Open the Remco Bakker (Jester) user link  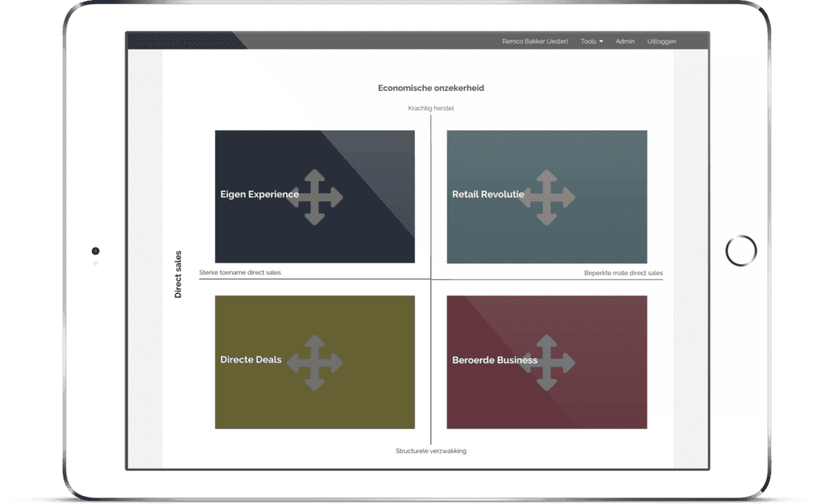[x=535, y=41]
